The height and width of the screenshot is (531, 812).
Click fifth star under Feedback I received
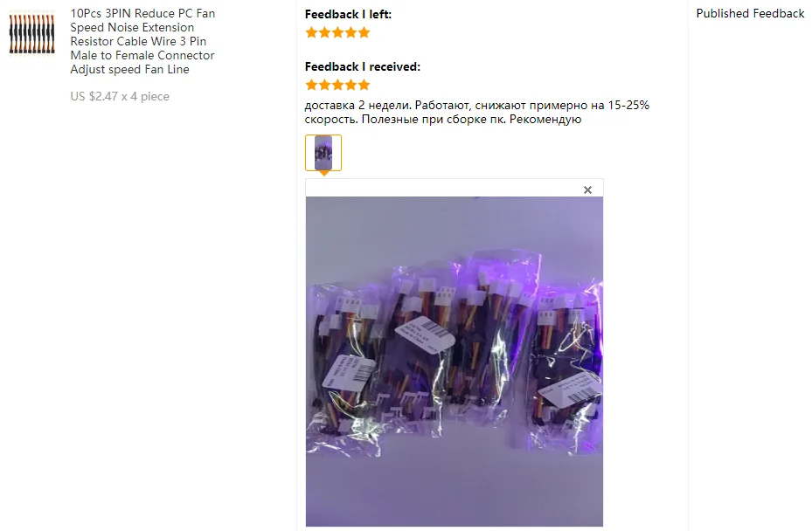[364, 85]
